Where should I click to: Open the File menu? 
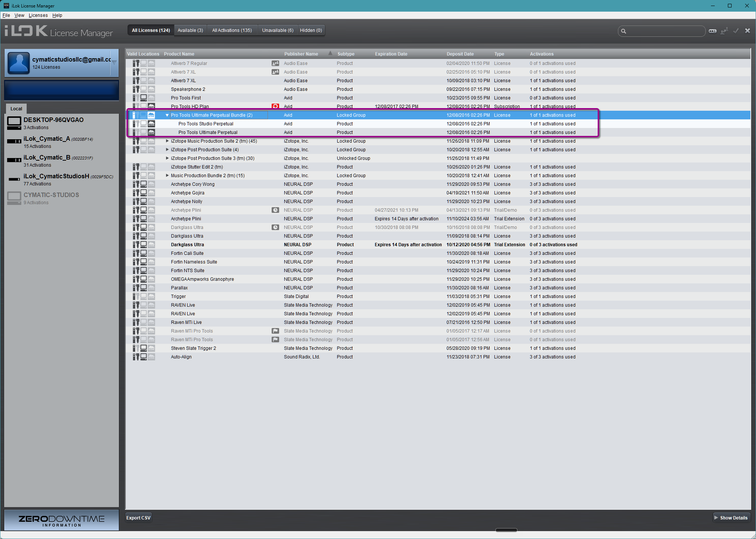(x=6, y=15)
